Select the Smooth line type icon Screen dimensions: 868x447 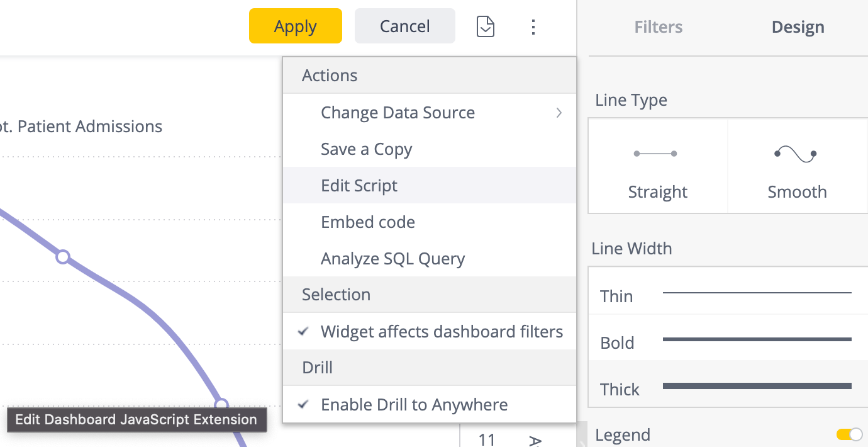point(797,166)
